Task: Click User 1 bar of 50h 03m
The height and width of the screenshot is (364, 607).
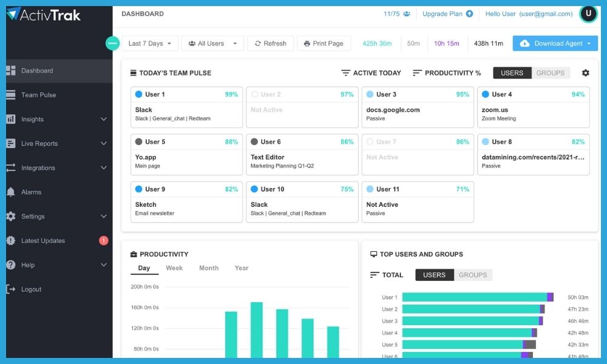Action: [x=478, y=297]
